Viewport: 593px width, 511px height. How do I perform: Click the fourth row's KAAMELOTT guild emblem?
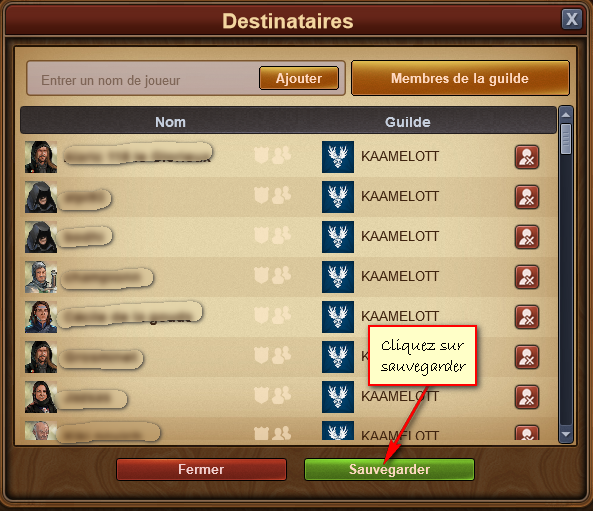tap(338, 277)
